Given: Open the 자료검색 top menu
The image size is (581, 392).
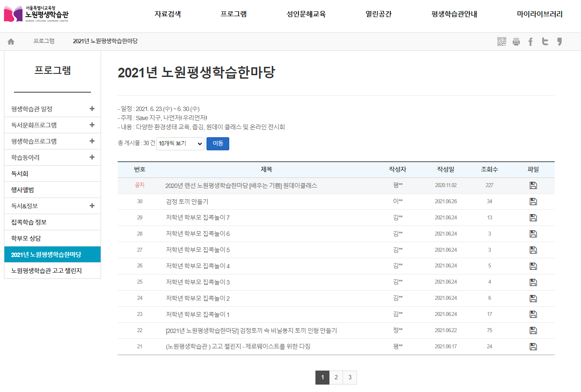Looking at the screenshot, I should tap(168, 14).
